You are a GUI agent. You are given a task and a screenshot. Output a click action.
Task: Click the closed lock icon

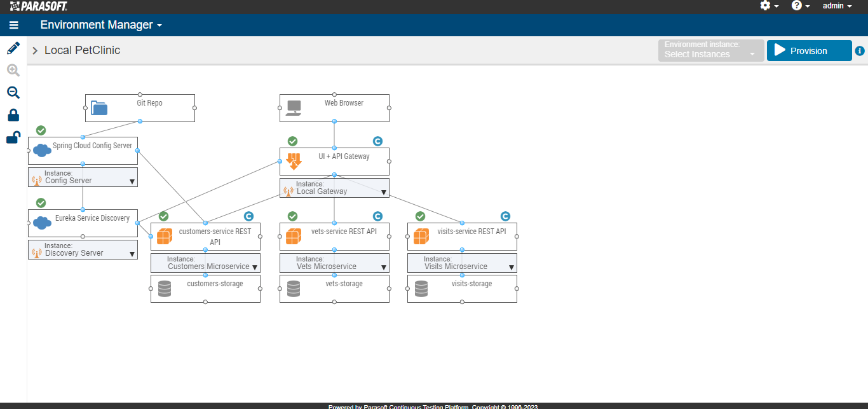(13, 115)
